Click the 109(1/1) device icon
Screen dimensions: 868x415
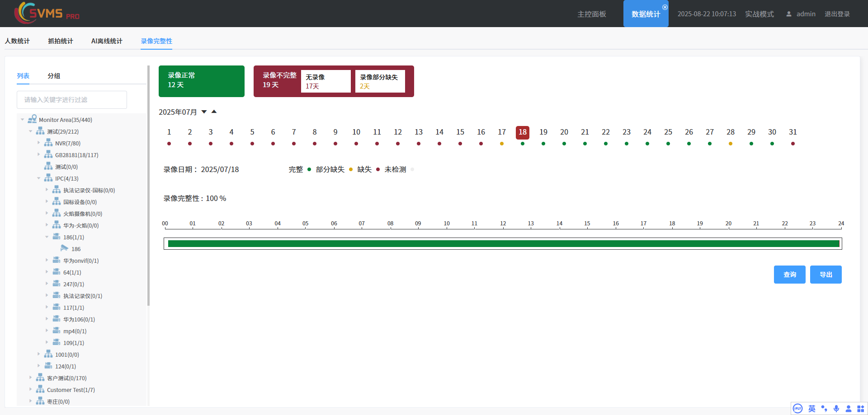click(x=57, y=342)
